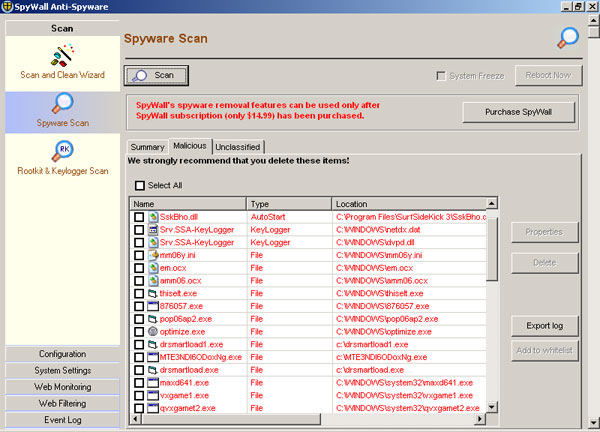Image resolution: width=600 pixels, height=432 pixels.
Task: Click the results list scroll down arrow
Action: pyautogui.click(x=492, y=407)
